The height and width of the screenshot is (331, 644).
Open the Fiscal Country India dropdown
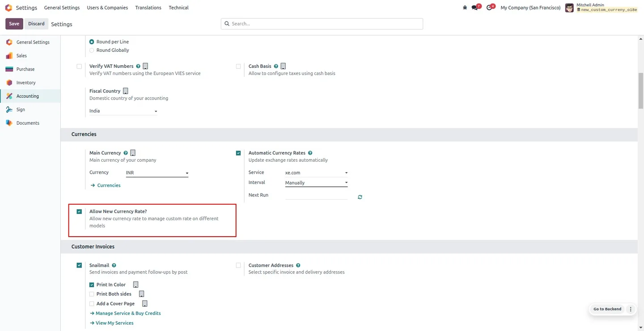[x=123, y=111]
